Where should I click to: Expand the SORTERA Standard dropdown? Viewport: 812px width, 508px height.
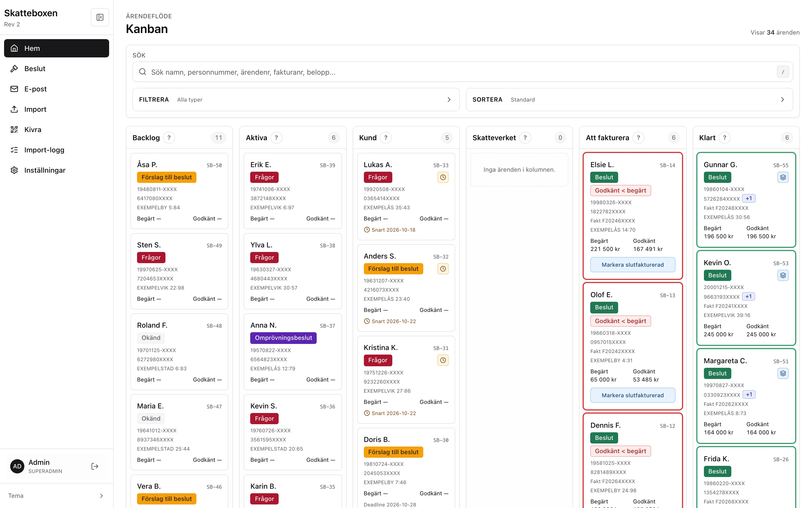tap(629, 100)
